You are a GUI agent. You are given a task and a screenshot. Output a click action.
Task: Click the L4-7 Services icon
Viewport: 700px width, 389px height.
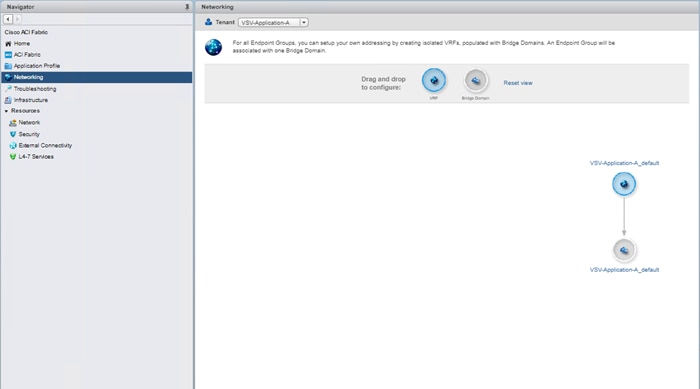(x=13, y=157)
